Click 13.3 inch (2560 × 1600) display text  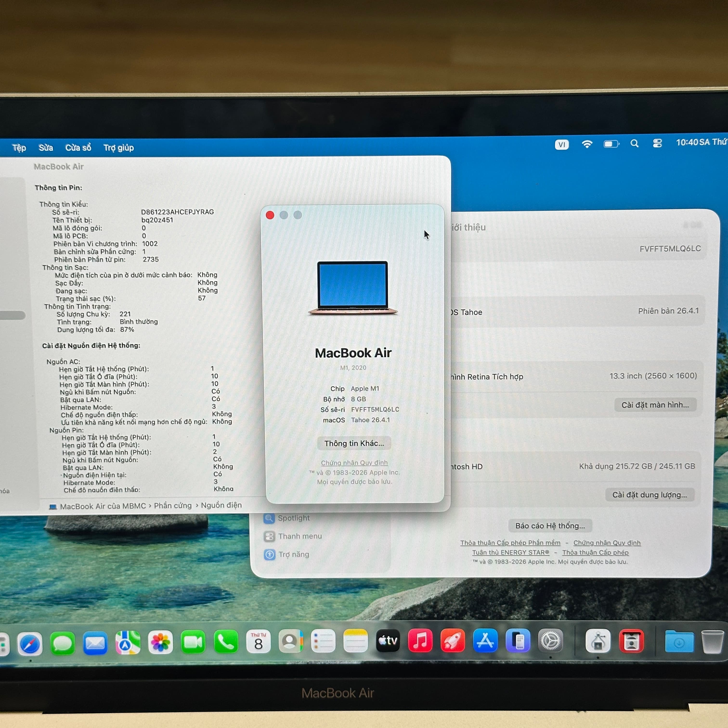click(x=653, y=376)
